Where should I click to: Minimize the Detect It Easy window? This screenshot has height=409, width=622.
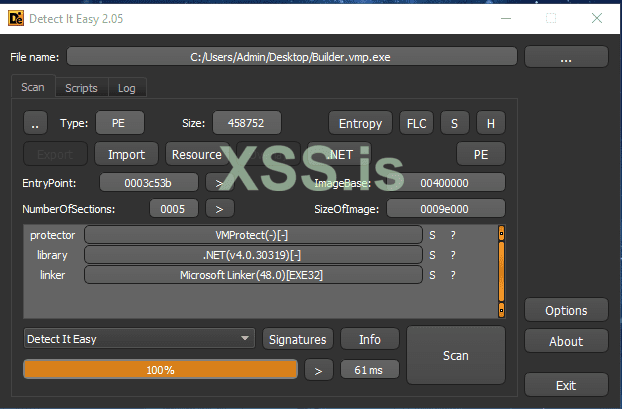[x=506, y=18]
